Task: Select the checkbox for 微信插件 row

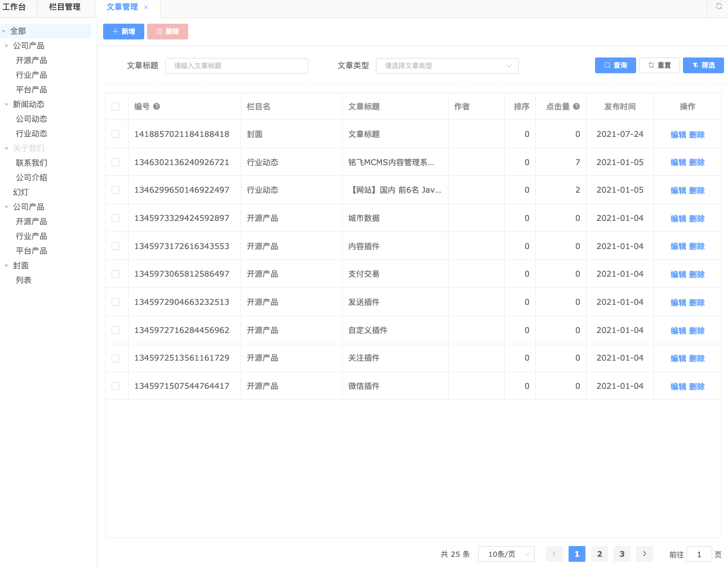Action: tap(116, 386)
